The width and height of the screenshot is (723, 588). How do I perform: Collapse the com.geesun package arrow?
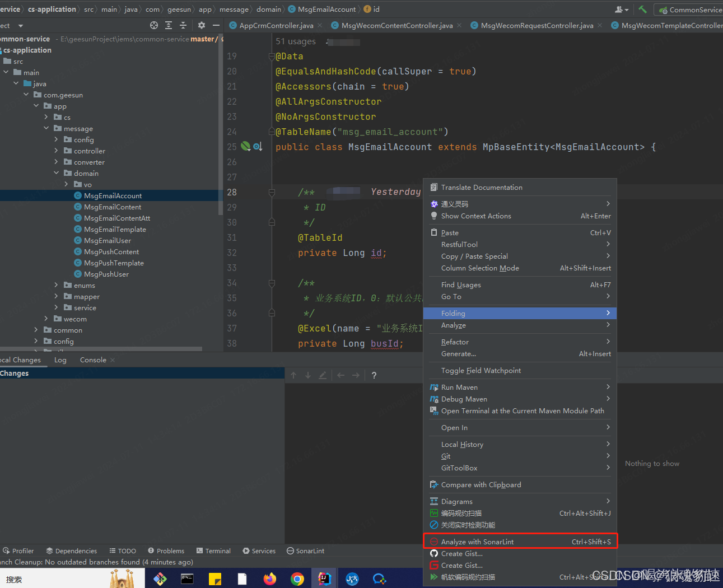pos(26,95)
